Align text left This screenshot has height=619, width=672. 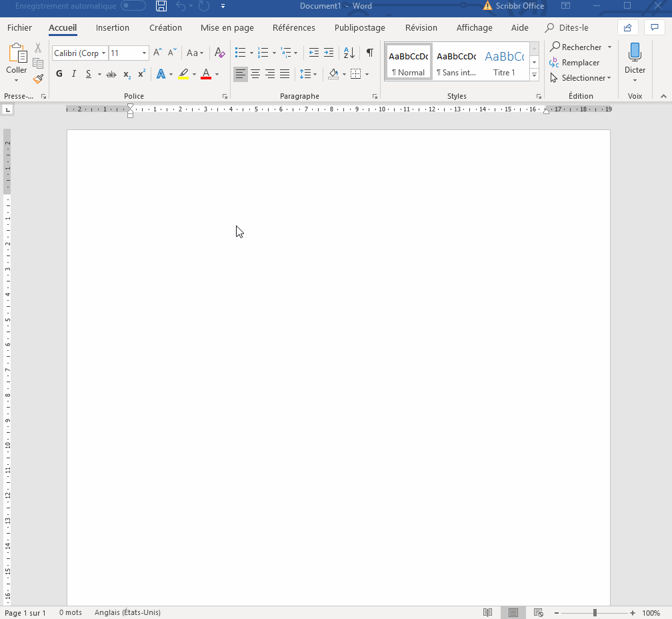(241, 74)
